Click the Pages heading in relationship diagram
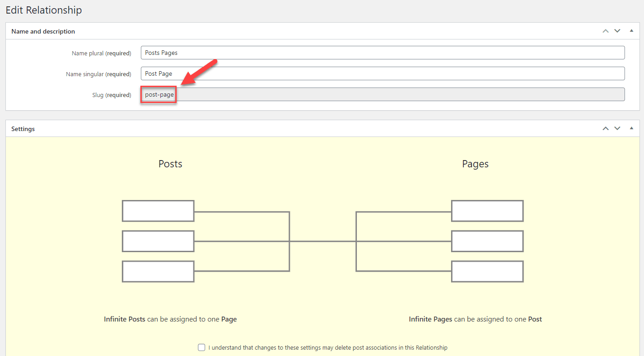The width and height of the screenshot is (644, 356). point(475,164)
